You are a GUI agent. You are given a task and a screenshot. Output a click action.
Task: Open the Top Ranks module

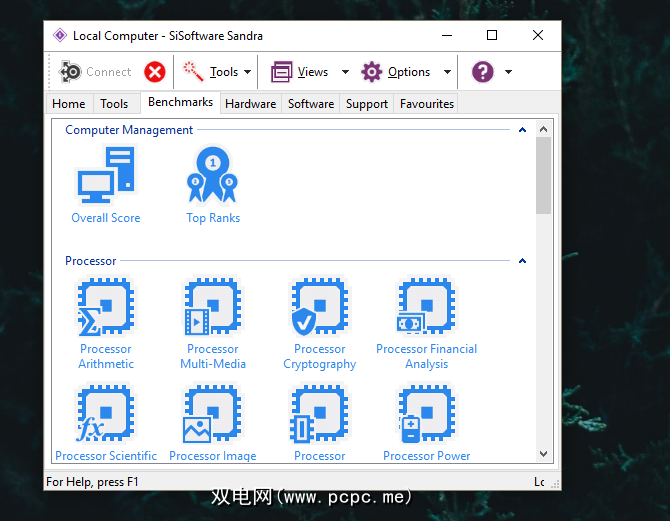pyautogui.click(x=213, y=185)
